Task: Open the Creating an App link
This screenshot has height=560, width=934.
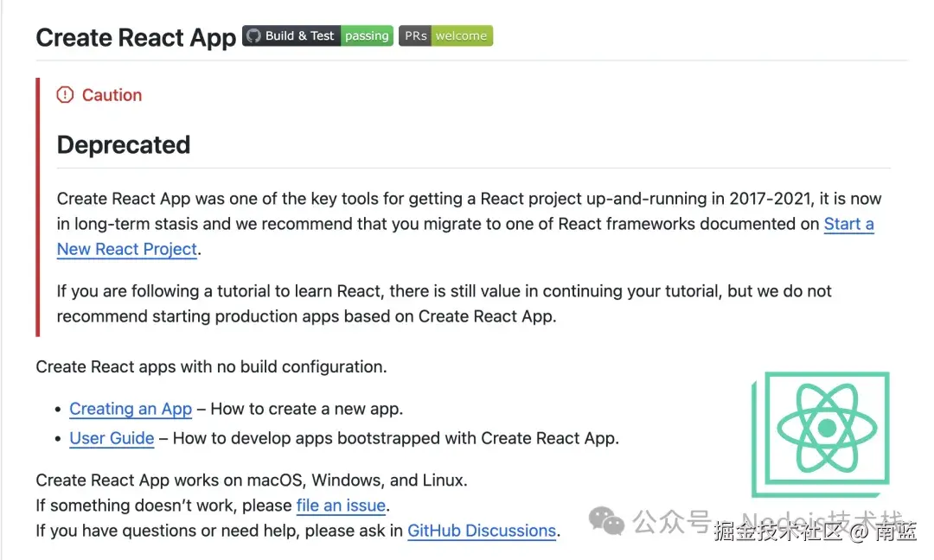Action: click(131, 409)
